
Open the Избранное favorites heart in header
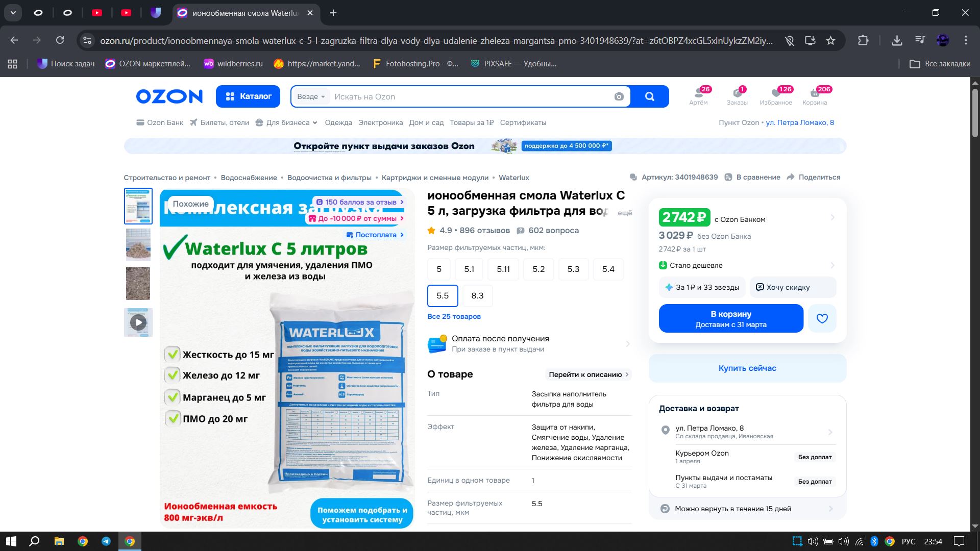click(776, 94)
